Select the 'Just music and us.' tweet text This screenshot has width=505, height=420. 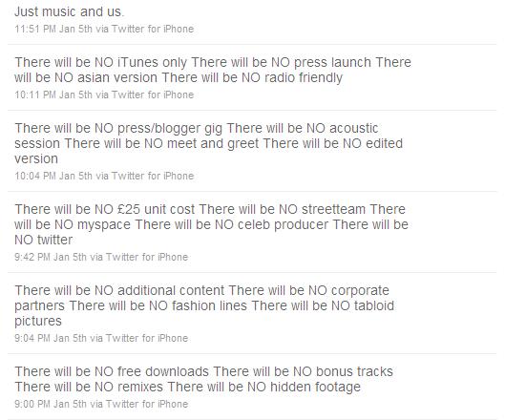(69, 11)
